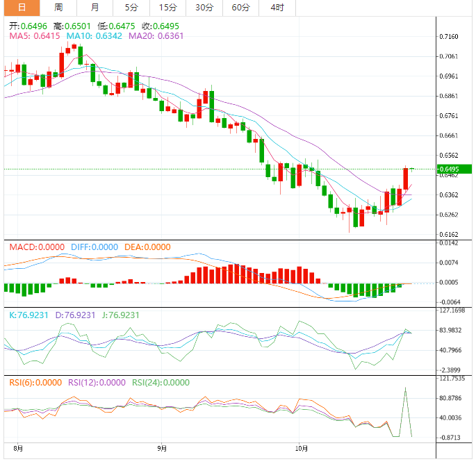Click the MA10: 0.6342 indicator label
Viewport: 476px width, 464px height.
(x=94, y=36)
